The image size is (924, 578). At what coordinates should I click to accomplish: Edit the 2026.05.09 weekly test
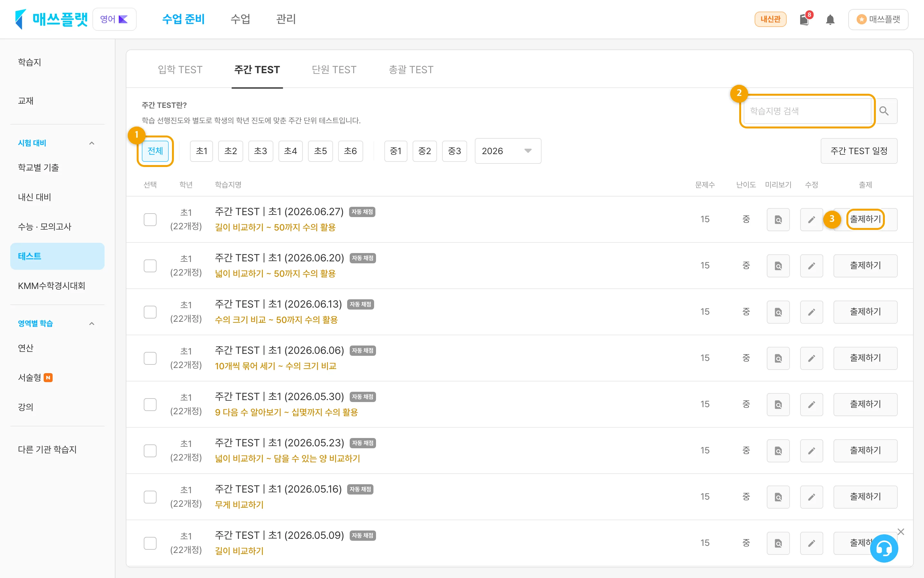[x=811, y=543]
